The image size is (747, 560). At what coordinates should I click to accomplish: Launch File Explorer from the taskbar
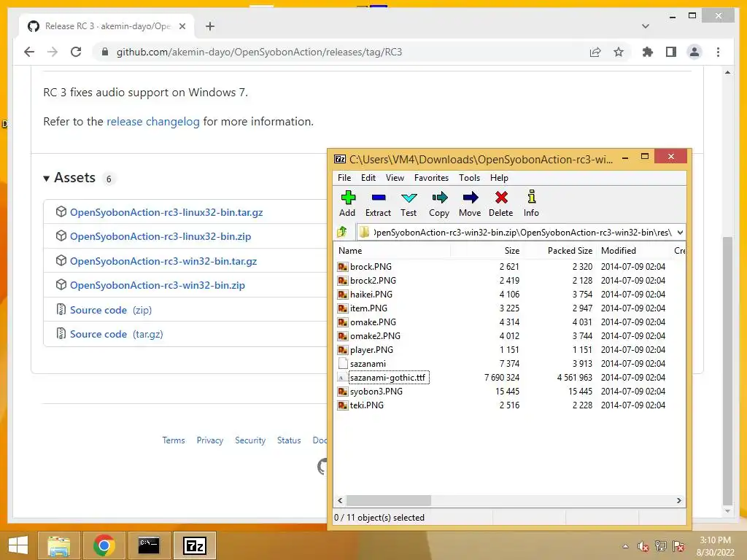59,545
